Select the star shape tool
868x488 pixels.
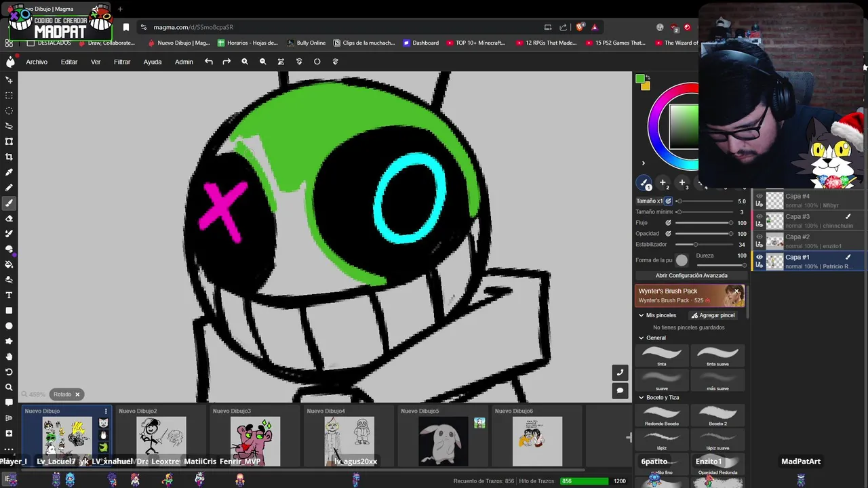click(9, 341)
